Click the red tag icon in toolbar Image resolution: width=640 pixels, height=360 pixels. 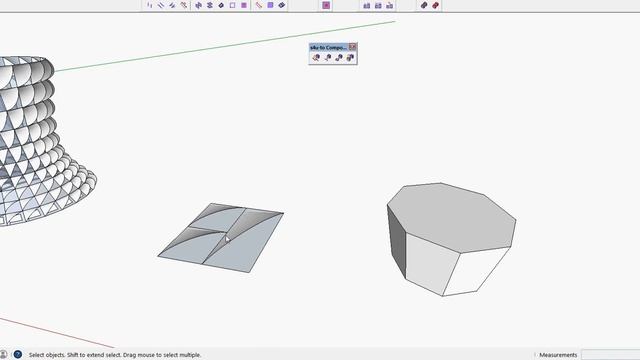tap(436, 5)
